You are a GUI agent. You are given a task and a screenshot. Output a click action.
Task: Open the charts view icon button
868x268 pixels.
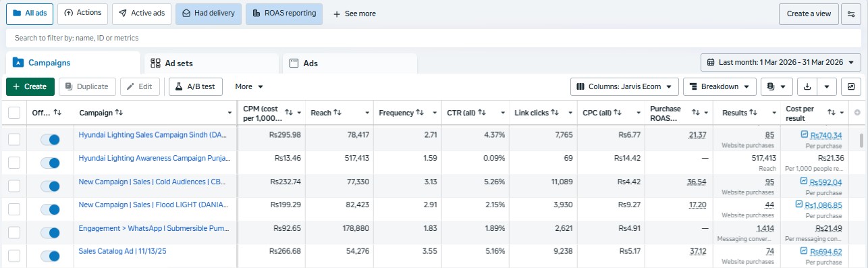point(851,86)
